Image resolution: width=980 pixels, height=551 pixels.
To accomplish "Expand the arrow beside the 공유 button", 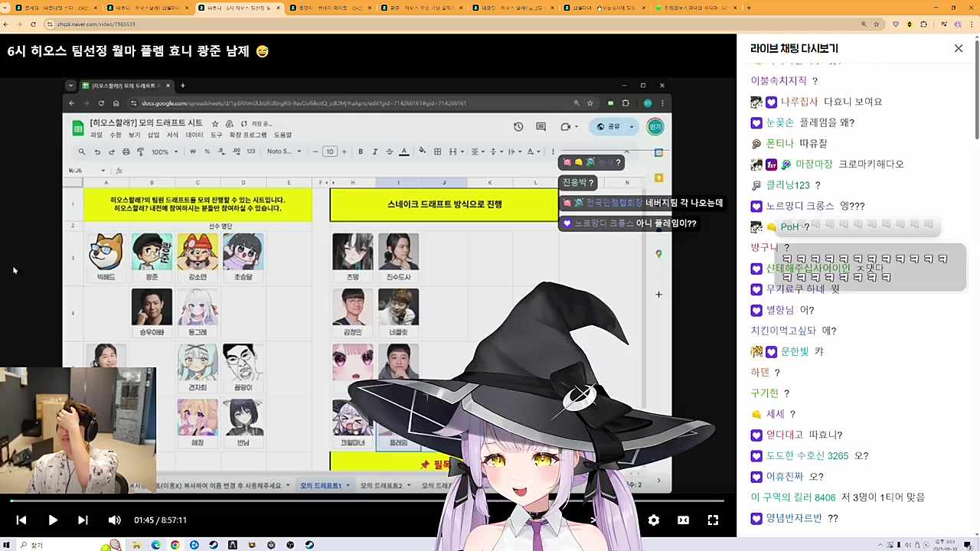I will [x=632, y=127].
